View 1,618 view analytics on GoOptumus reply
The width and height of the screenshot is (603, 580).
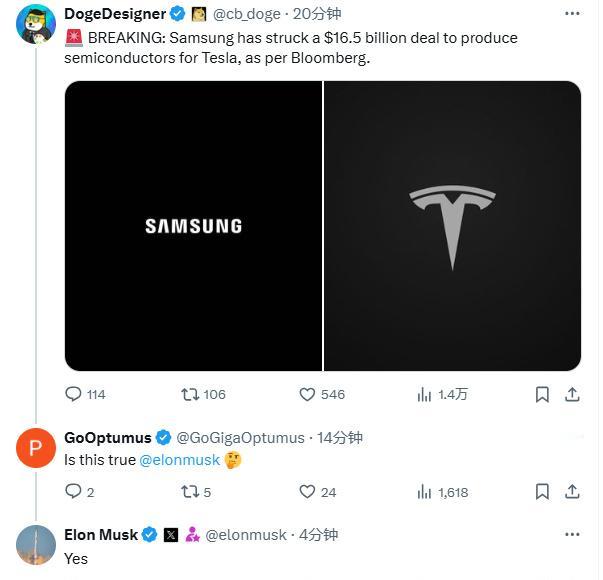pos(443,492)
